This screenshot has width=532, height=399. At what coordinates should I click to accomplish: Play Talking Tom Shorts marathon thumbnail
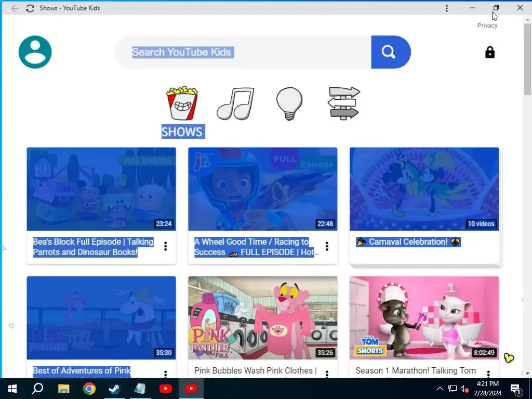424,318
